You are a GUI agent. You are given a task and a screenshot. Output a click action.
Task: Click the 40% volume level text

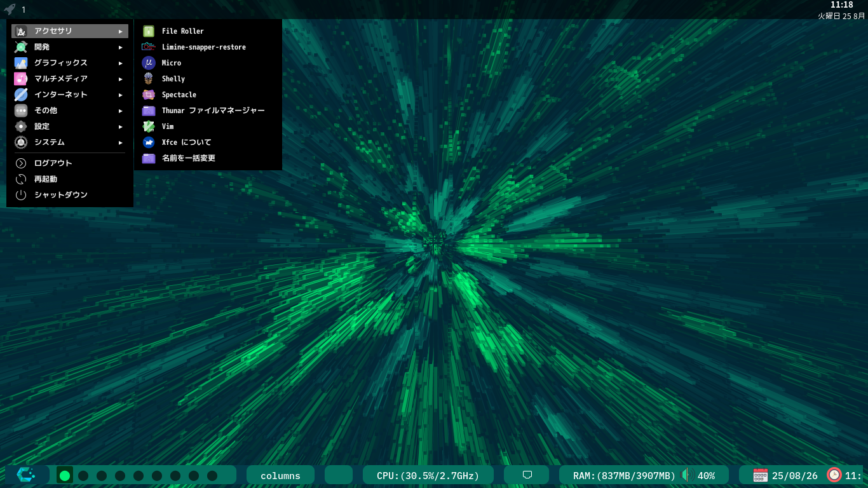tap(706, 475)
